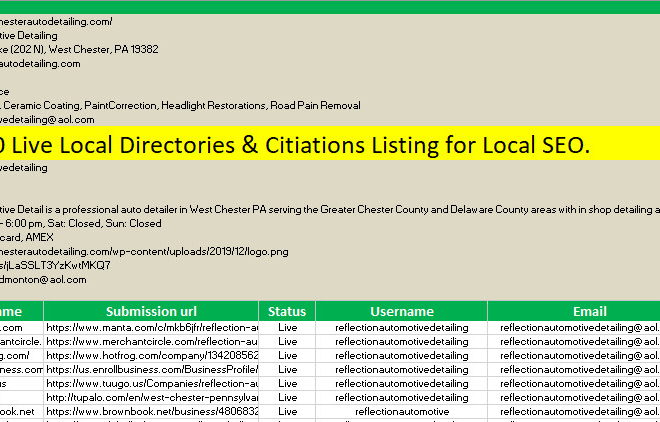Select the 'dmonton@aol.com' email line
Screen dimensions: 660x422
[43, 279]
